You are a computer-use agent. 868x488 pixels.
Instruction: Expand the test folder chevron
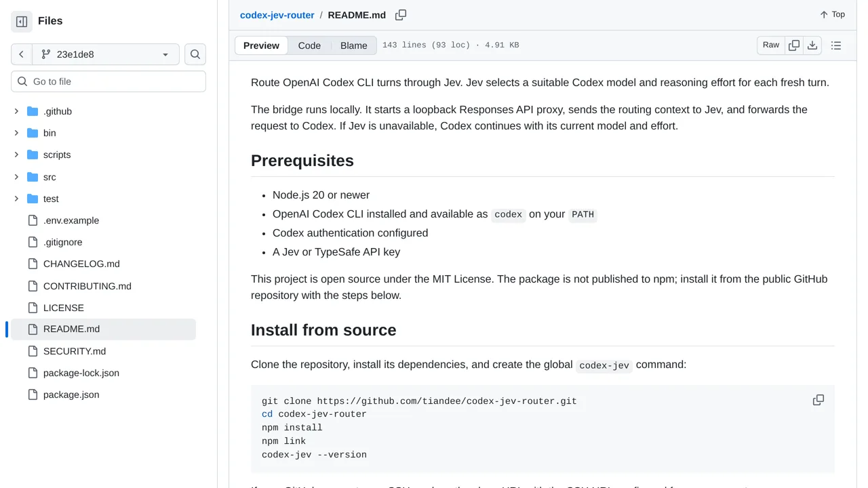(16, 199)
